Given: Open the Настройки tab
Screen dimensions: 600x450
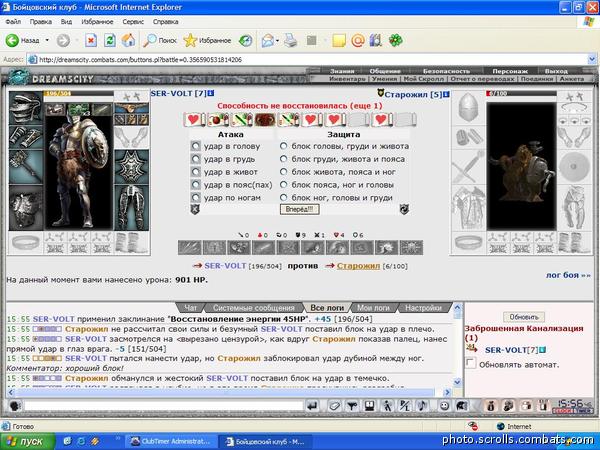Looking at the screenshot, I should [423, 308].
